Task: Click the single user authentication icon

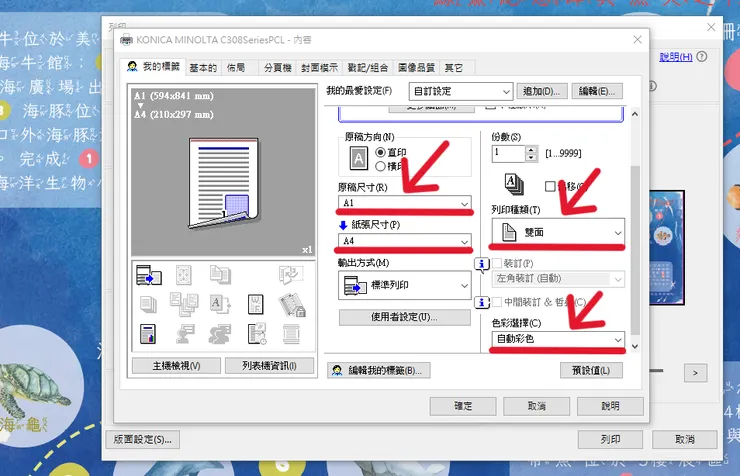Action: click(x=185, y=334)
